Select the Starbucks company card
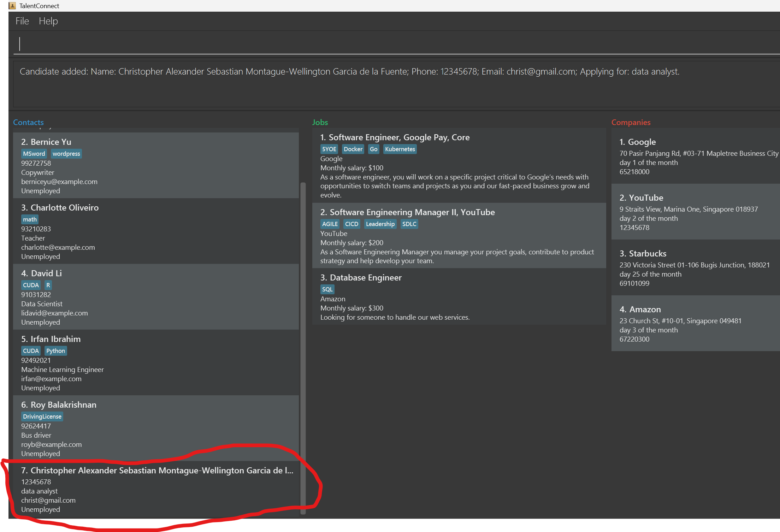 pyautogui.click(x=695, y=267)
